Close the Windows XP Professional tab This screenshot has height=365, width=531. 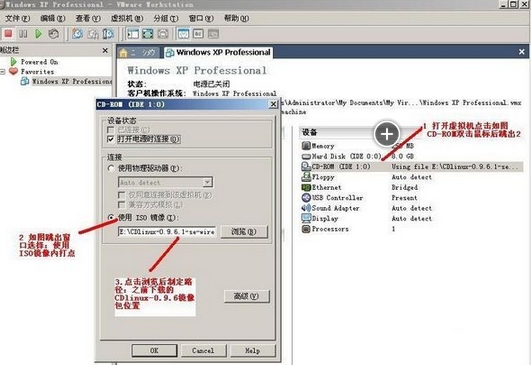tap(522, 51)
